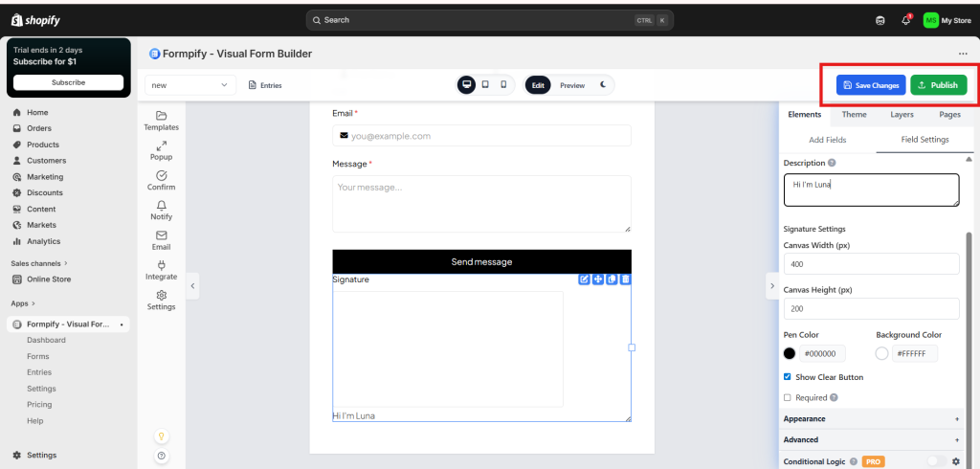Click the Save Changes button
980x469 pixels.
click(871, 85)
